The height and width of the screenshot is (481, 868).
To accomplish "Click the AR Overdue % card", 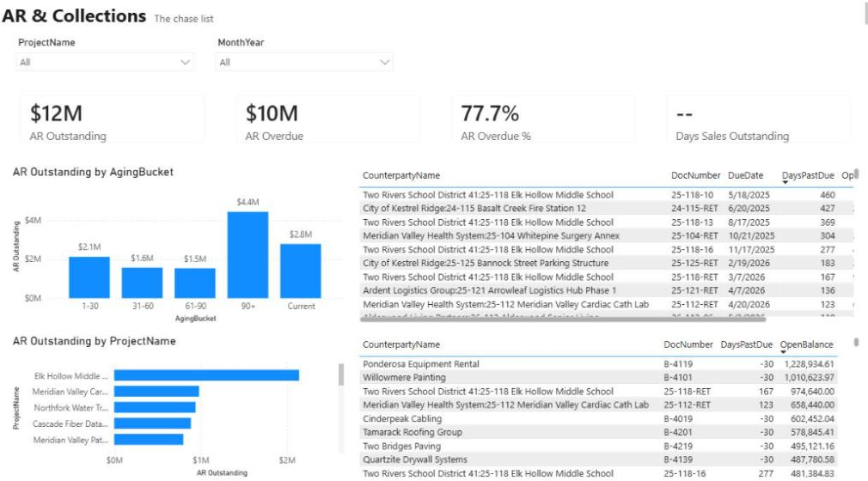I will (543, 119).
